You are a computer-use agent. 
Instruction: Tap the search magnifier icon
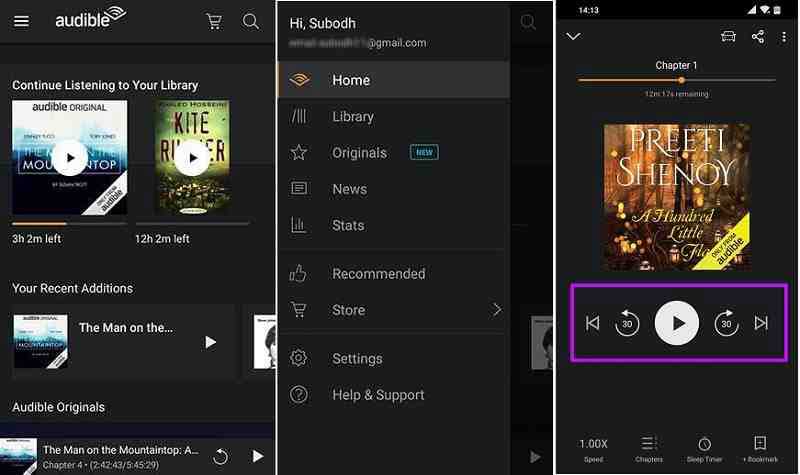[x=251, y=21]
